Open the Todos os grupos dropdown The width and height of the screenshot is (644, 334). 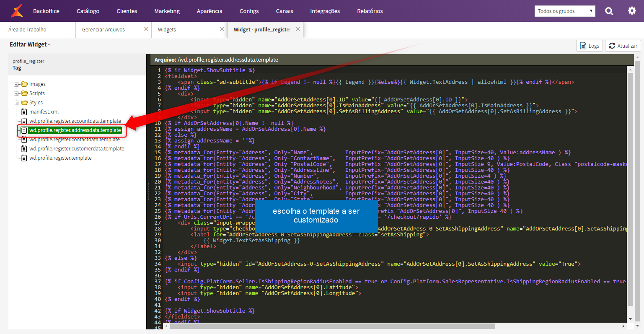[565, 11]
